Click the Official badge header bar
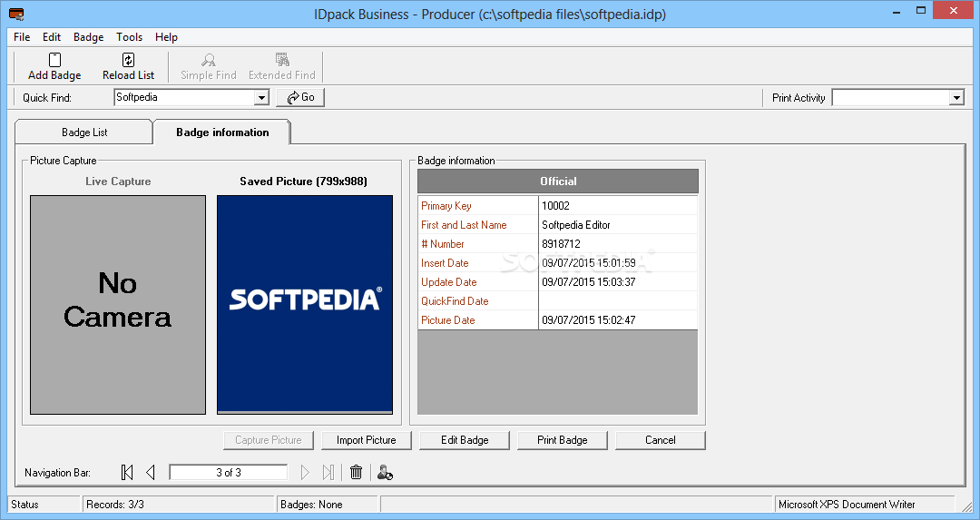Screen dimensions: 980x520 pyautogui.click(x=557, y=182)
